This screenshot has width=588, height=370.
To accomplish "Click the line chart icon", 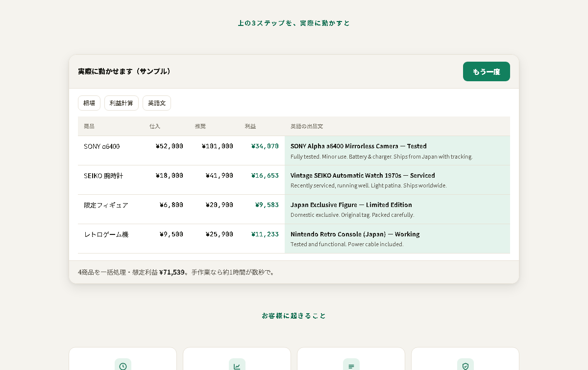I will pyautogui.click(x=237, y=366).
